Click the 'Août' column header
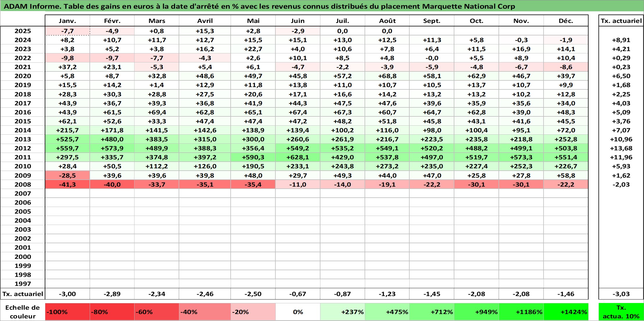The width and height of the screenshot is (644, 321). [x=387, y=21]
